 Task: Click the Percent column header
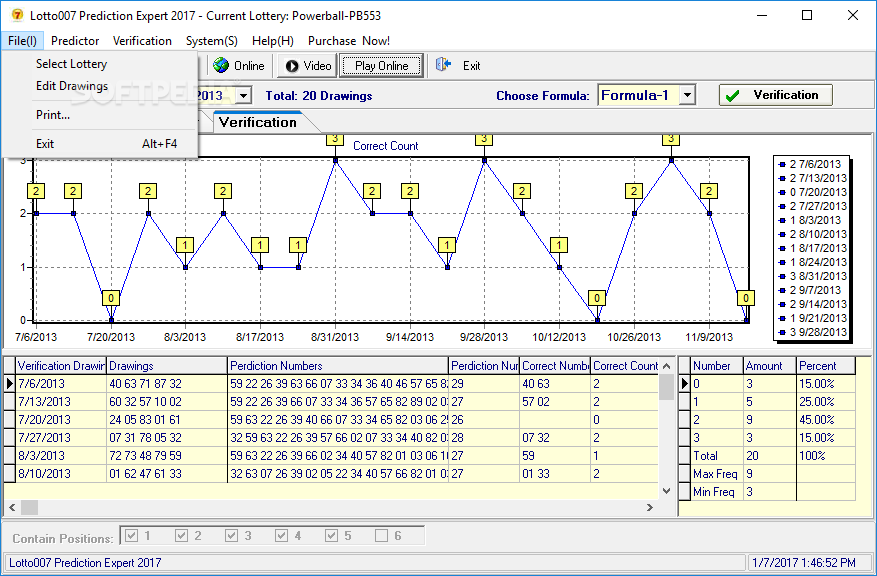(826, 366)
